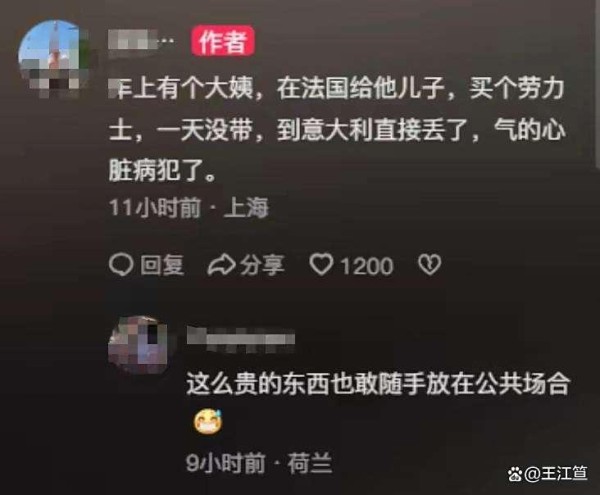Open the replier's blurred username

(x=241, y=338)
